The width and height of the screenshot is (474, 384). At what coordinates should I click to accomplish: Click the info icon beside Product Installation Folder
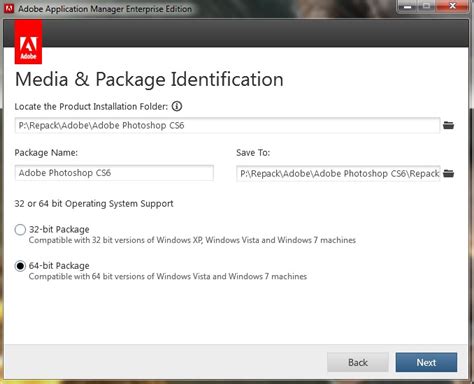(177, 106)
